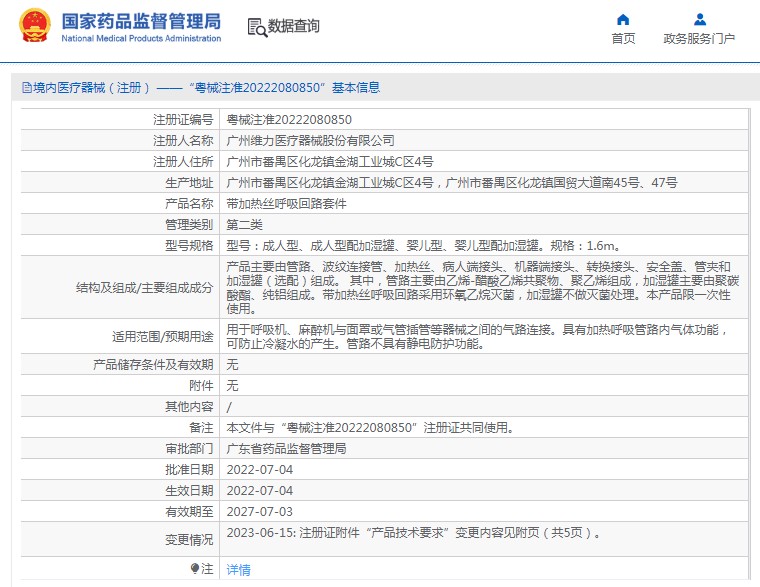
Task: Click the 注册人住所 address value
Action: (330, 161)
